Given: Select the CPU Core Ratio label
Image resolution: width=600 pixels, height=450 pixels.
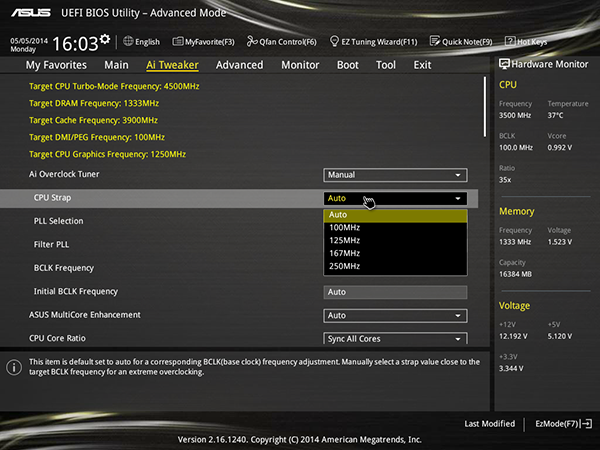Looking at the screenshot, I should tap(57, 338).
